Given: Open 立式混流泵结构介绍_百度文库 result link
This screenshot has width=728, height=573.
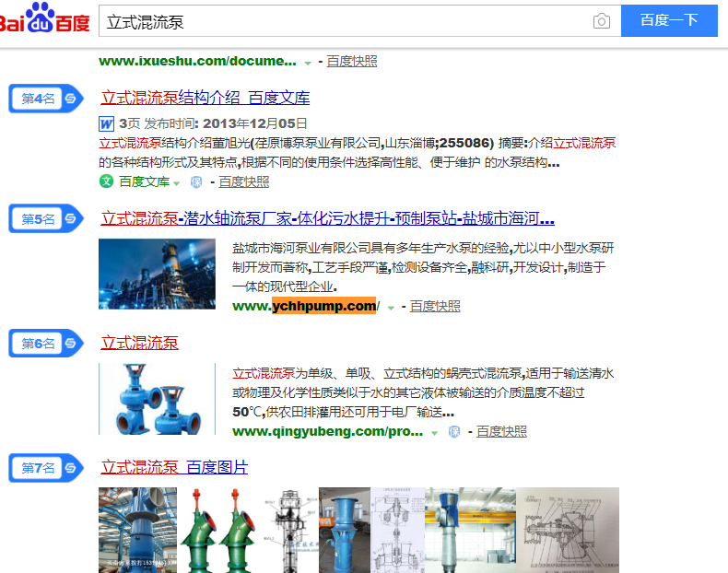Looking at the screenshot, I should click(205, 98).
